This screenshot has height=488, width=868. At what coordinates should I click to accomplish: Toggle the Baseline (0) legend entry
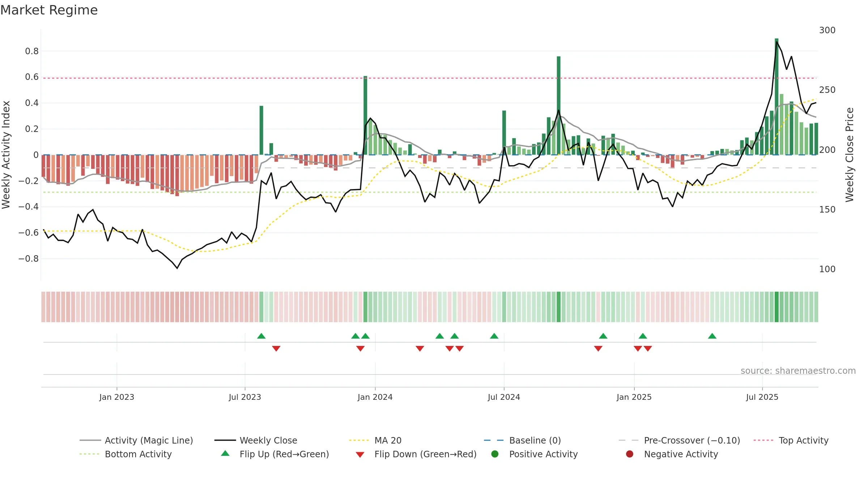pyautogui.click(x=522, y=440)
